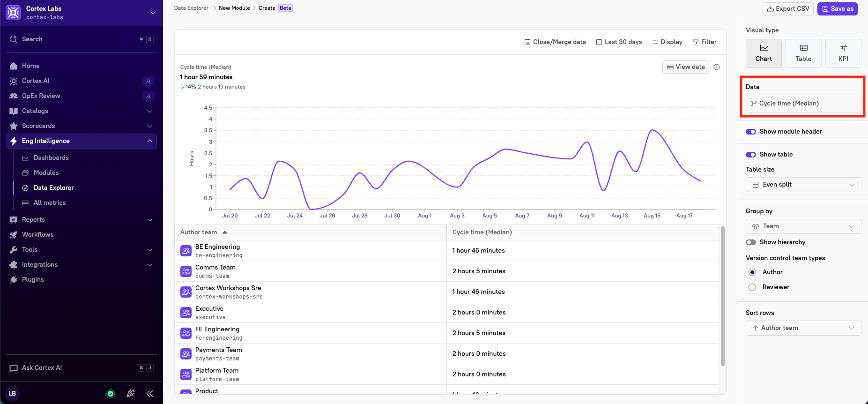868x404 pixels.
Task: Expand the Integrations menu
Action: (150, 265)
